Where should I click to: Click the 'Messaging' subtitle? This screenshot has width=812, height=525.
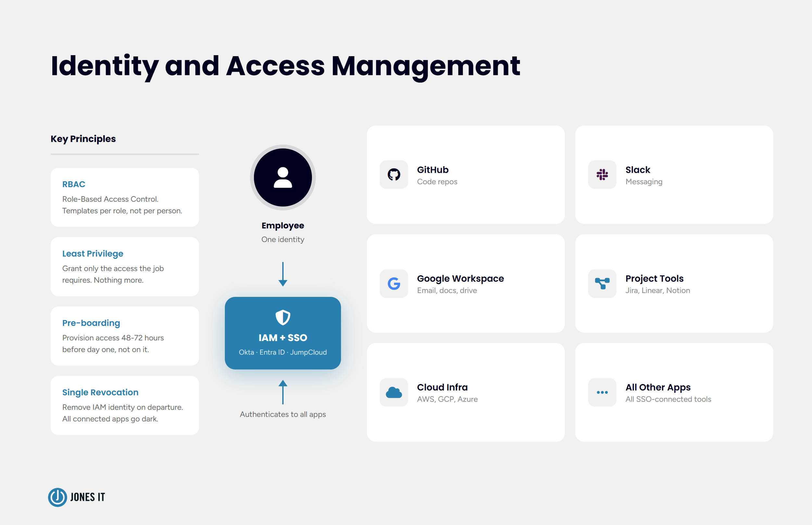click(x=644, y=182)
